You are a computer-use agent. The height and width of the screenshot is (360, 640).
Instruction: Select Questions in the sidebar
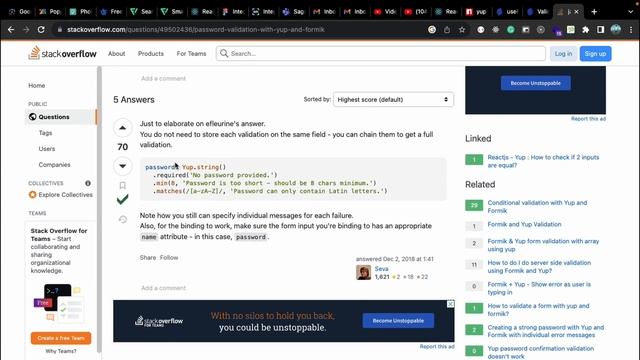click(x=60, y=117)
